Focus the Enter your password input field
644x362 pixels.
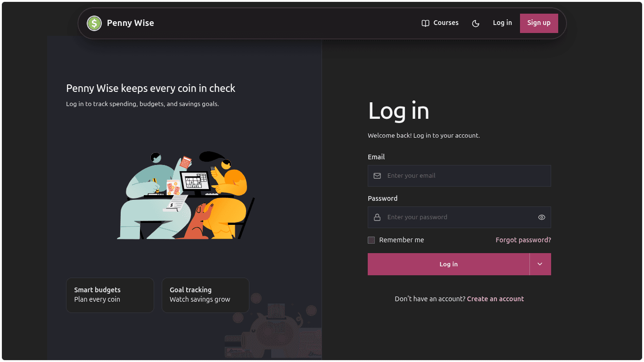click(459, 217)
